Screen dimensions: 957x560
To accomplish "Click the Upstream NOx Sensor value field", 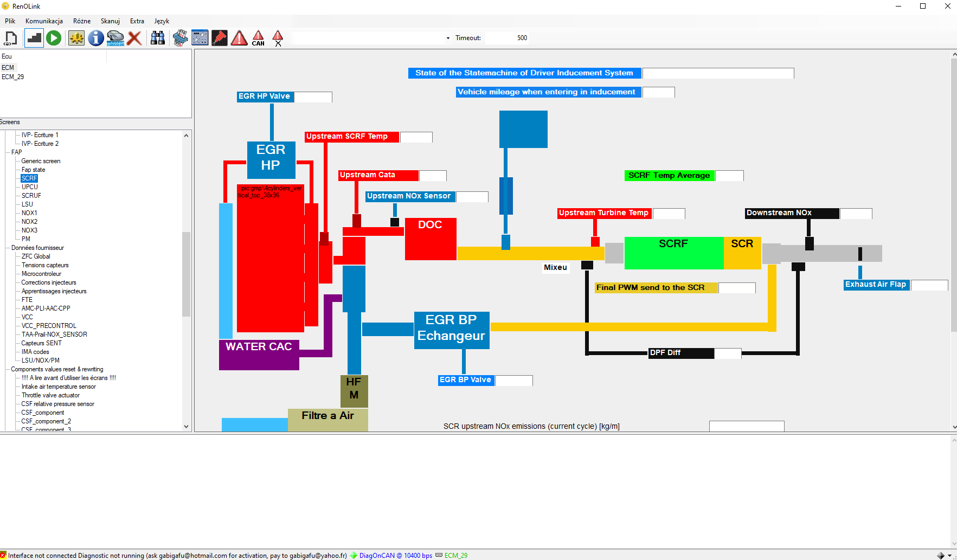I will [472, 196].
